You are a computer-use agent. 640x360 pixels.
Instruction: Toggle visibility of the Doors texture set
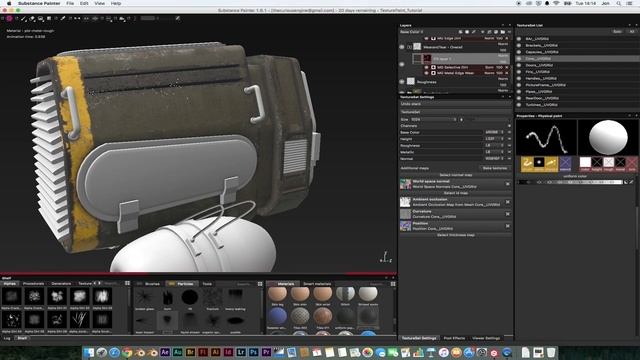point(519,65)
